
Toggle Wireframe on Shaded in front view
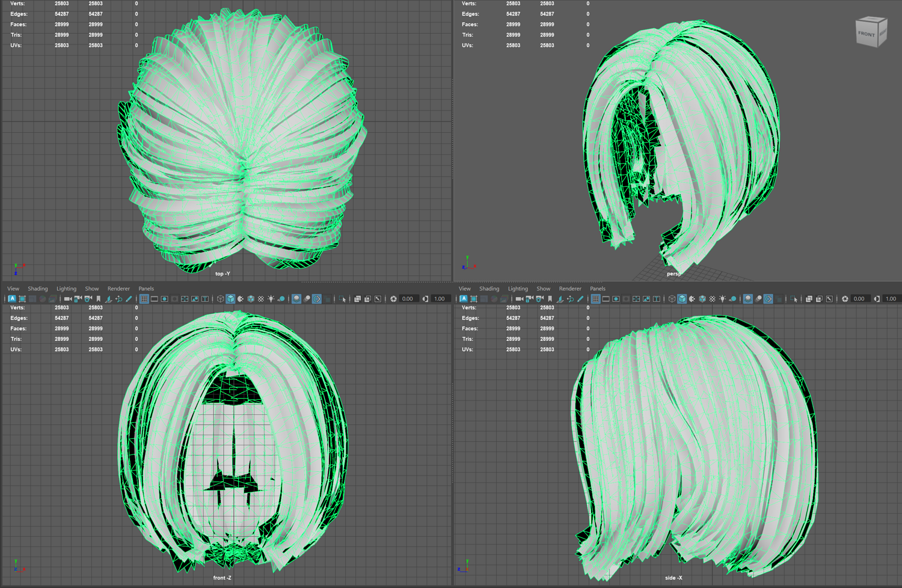251,299
